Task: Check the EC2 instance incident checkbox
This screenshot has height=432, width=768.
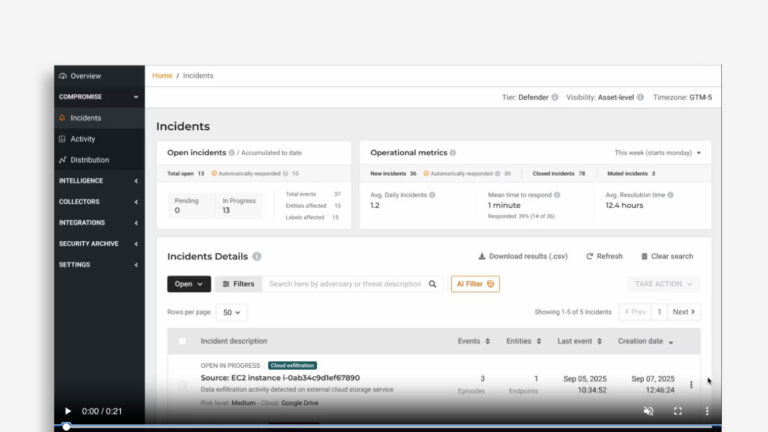Action: pyautogui.click(x=182, y=384)
